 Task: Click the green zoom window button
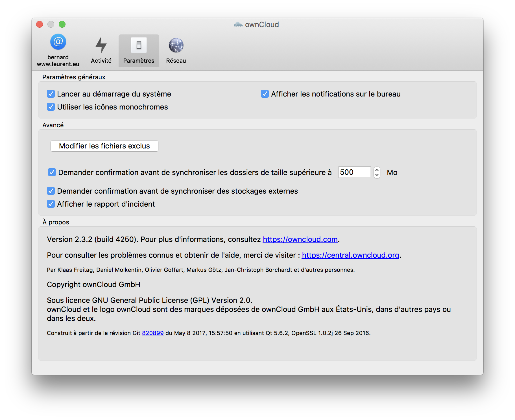tap(62, 25)
